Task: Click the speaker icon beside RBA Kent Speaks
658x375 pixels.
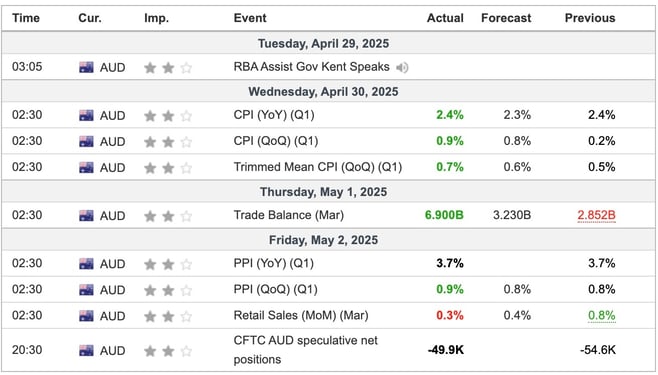Action: tap(402, 67)
